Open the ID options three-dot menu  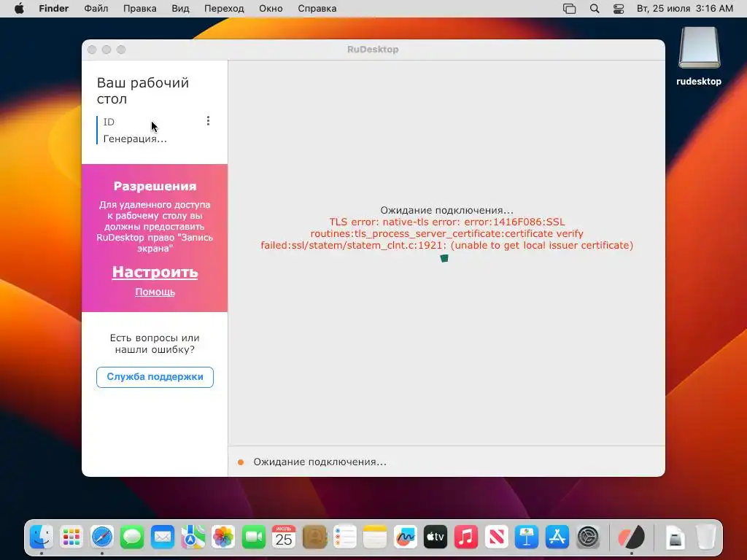tap(208, 121)
